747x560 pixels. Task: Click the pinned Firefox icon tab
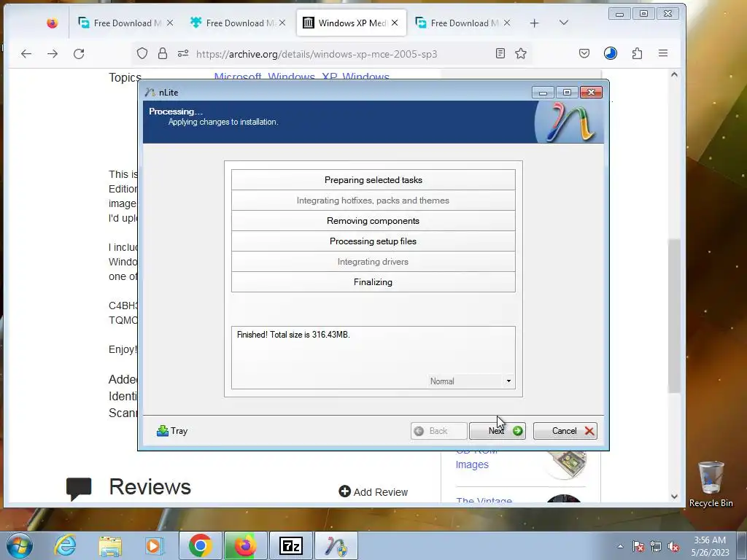click(53, 23)
